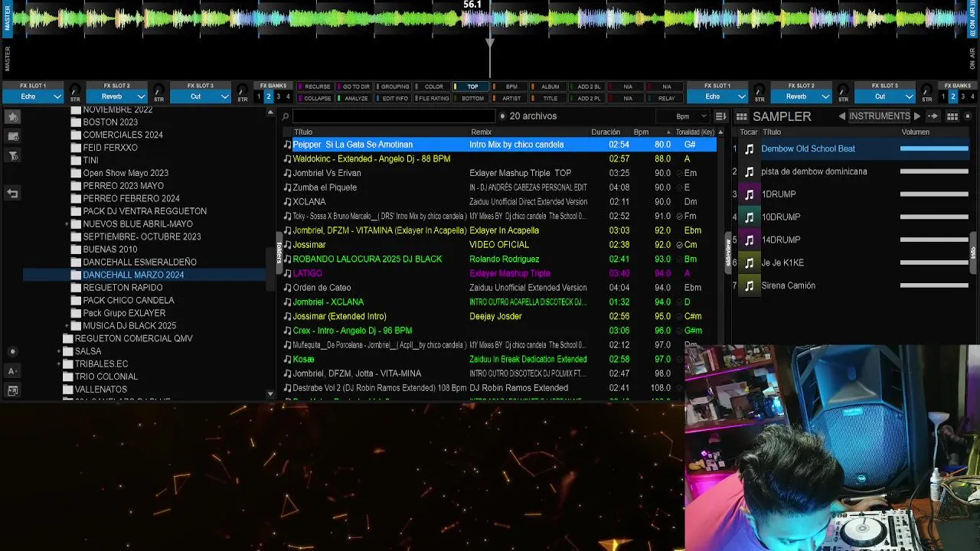Click the ADD 2 PL button
This screenshot has height=551, width=980.
(x=588, y=98)
